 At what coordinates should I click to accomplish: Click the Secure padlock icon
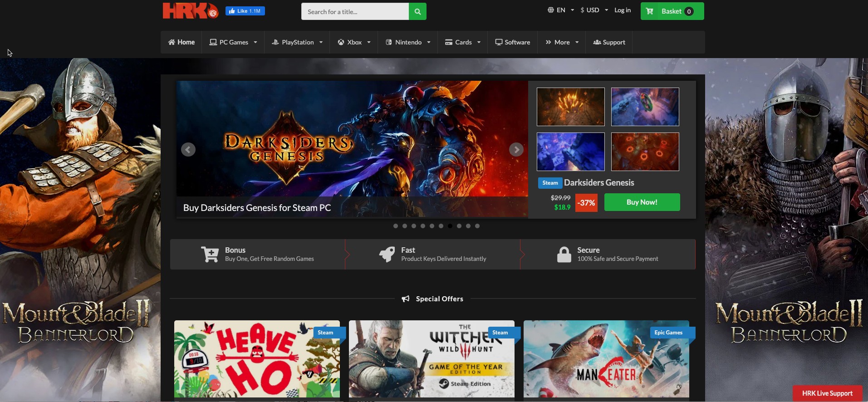click(564, 255)
